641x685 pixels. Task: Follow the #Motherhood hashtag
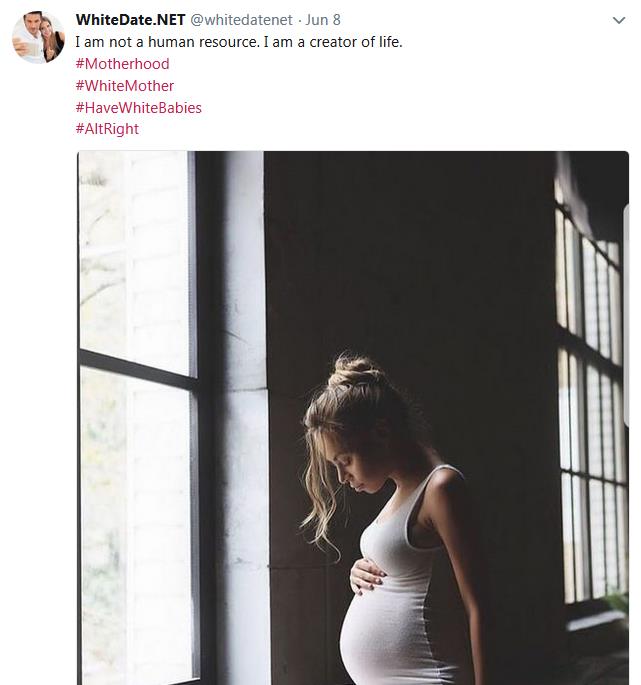[x=122, y=64]
